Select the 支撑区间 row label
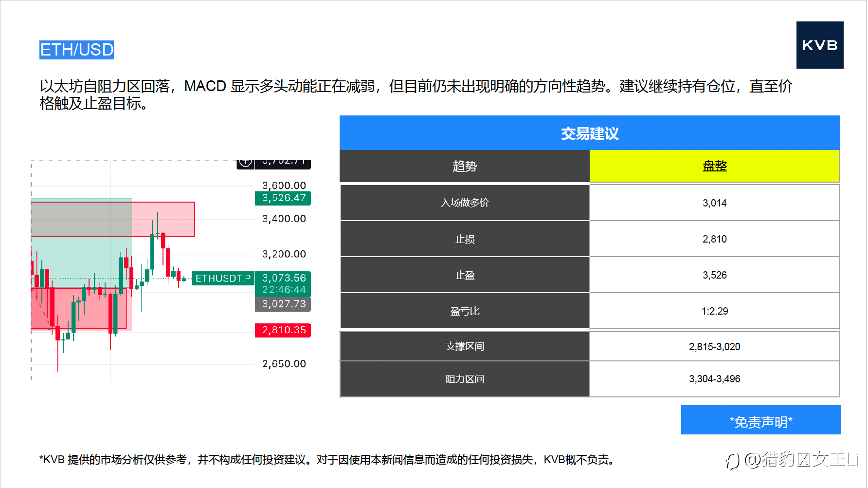The width and height of the screenshot is (868, 488). 465,346
